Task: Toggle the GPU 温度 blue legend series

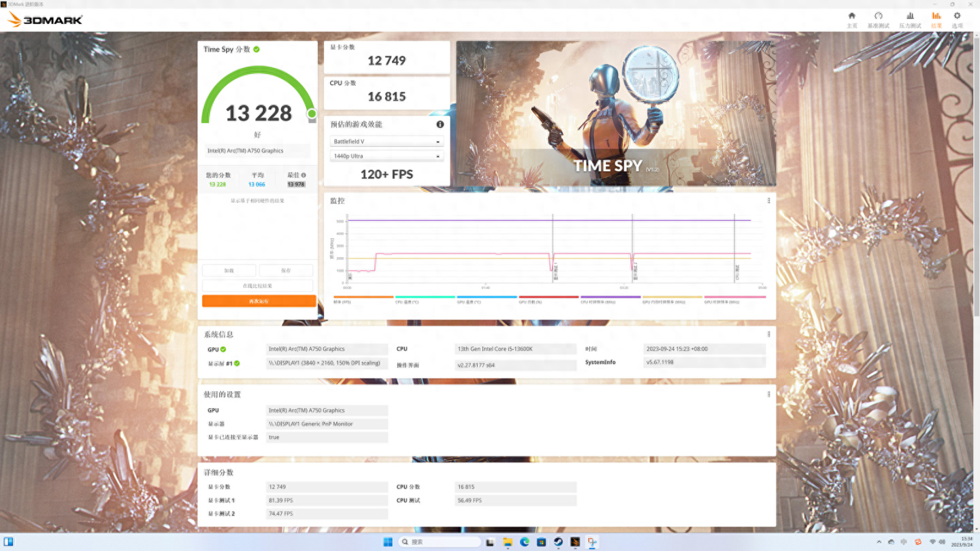Action: 487,299
